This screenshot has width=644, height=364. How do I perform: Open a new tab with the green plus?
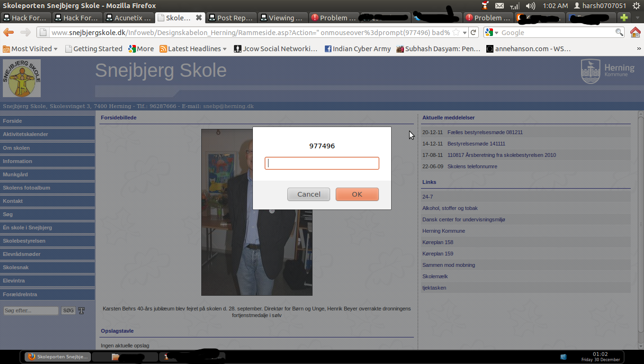point(625,18)
